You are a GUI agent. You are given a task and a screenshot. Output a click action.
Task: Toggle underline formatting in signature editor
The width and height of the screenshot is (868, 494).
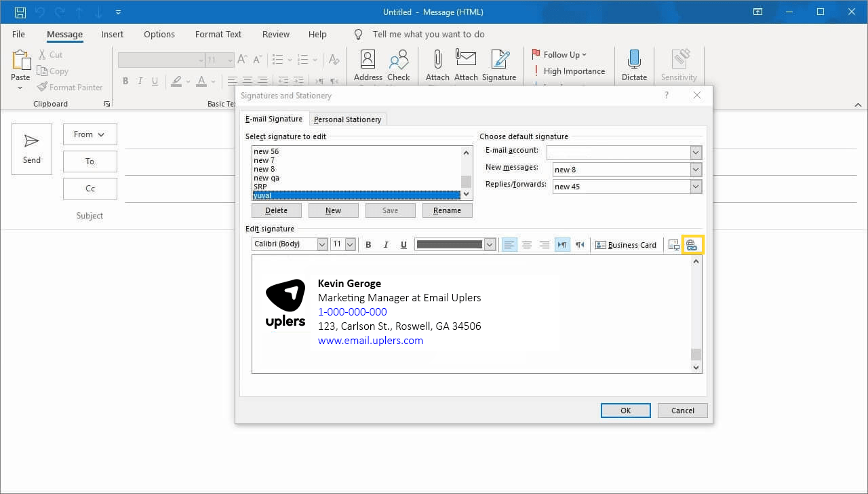(403, 244)
